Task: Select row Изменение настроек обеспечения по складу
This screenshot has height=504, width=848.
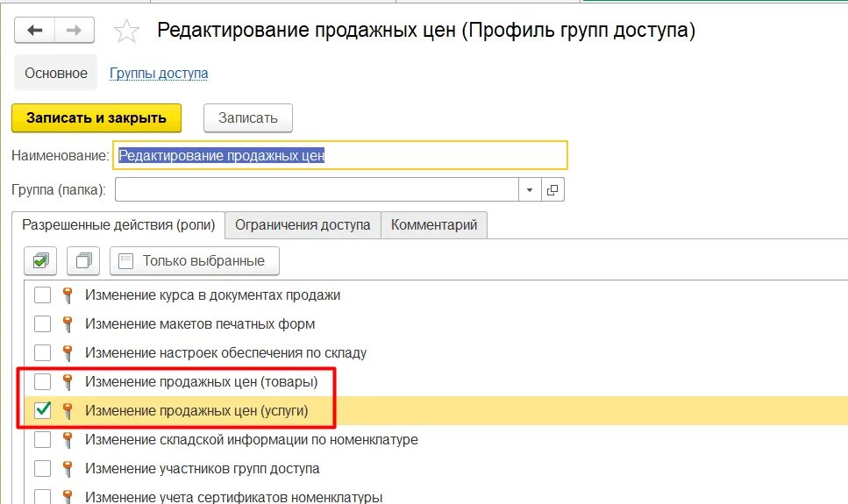Action: click(436, 353)
